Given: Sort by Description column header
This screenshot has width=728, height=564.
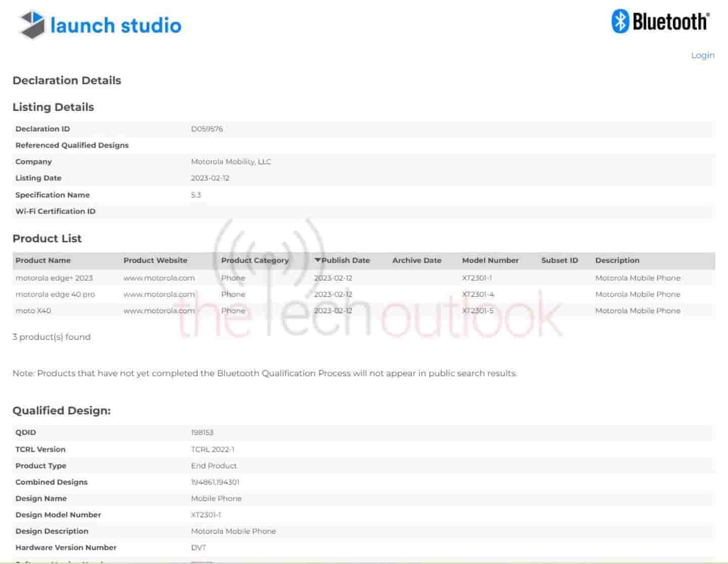Looking at the screenshot, I should [x=617, y=261].
